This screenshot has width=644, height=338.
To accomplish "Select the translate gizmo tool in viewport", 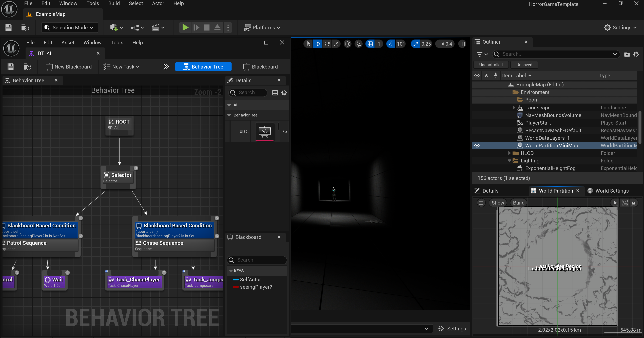I will 318,44.
